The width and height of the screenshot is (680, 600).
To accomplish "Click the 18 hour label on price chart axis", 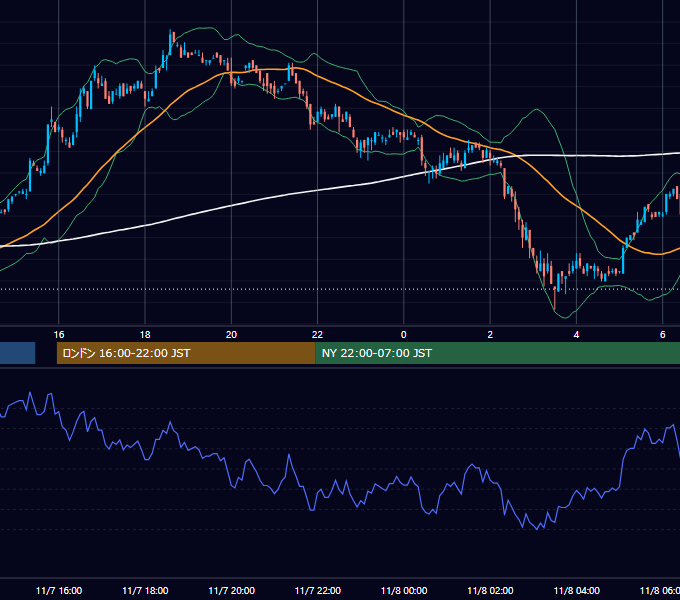I will coord(145,335).
